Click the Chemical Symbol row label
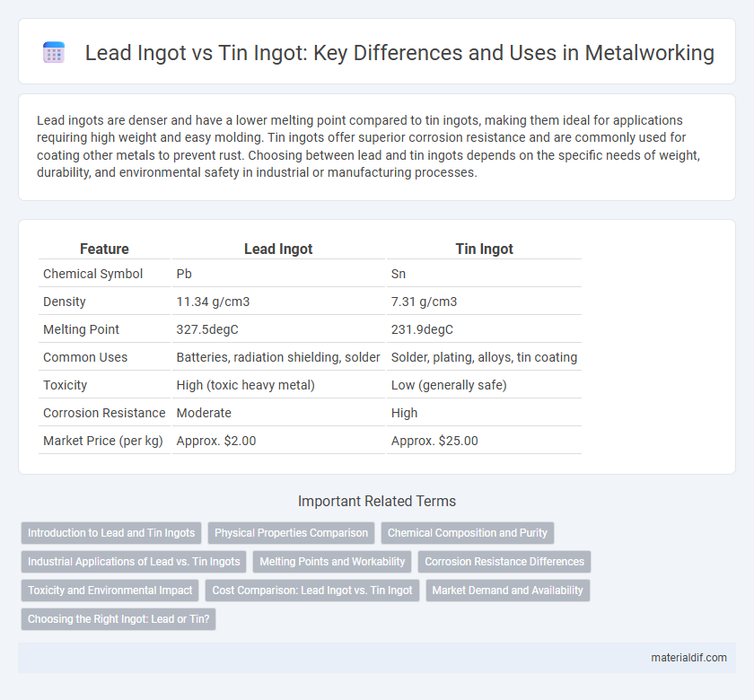 [92, 274]
